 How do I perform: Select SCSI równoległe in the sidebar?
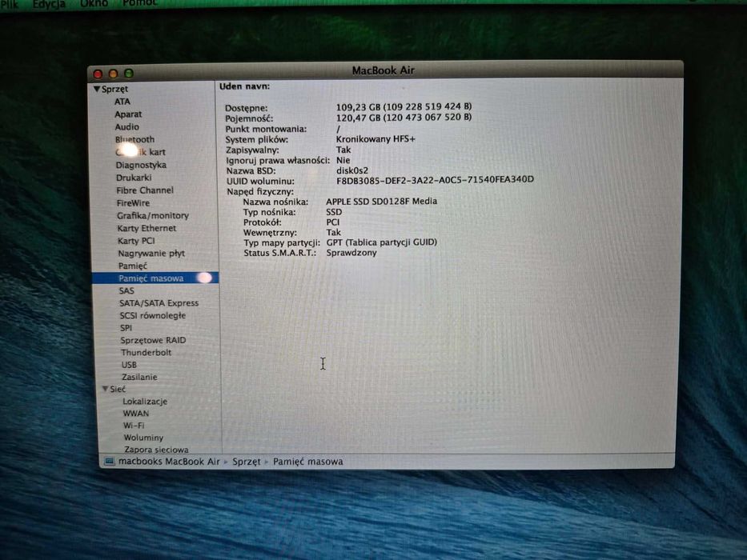[x=153, y=316]
